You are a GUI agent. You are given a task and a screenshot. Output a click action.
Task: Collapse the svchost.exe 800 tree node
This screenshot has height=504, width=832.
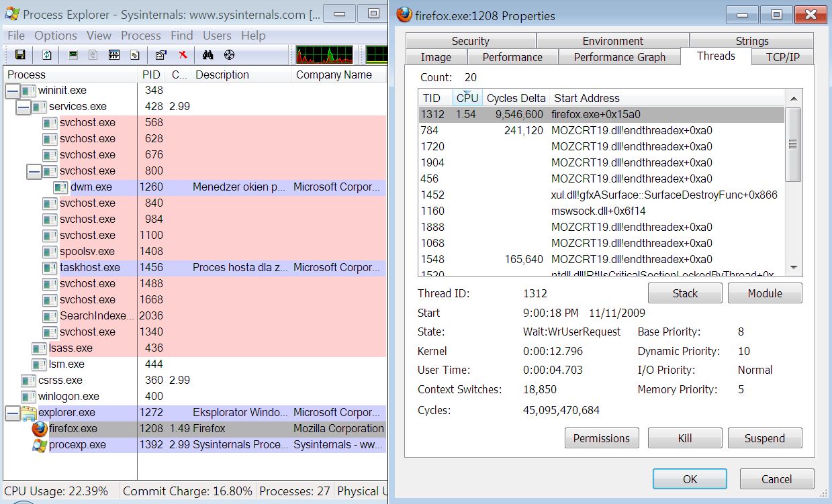pyautogui.click(x=34, y=170)
